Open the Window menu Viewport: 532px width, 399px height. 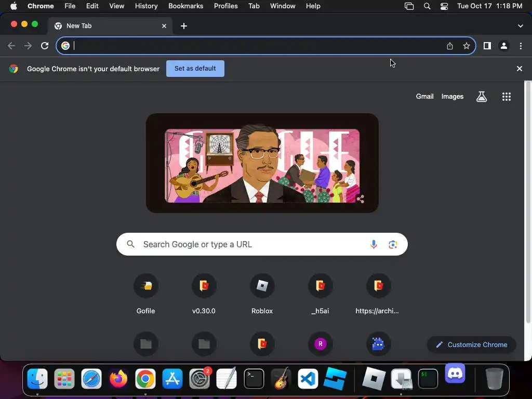283,6
